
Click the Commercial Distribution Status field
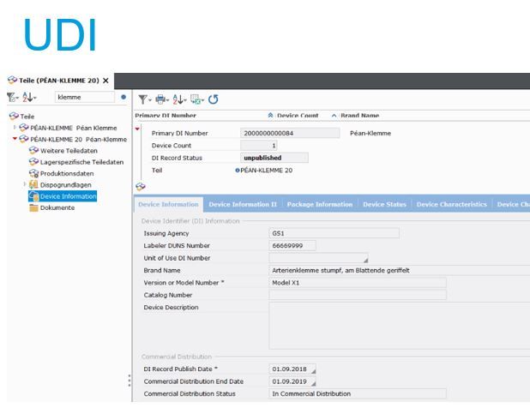click(358, 393)
